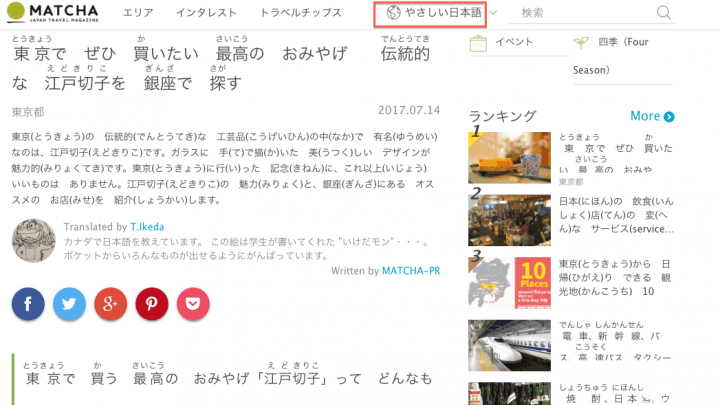Open ranking number 1 thumbnail image
The image size is (720, 405).
(x=509, y=158)
